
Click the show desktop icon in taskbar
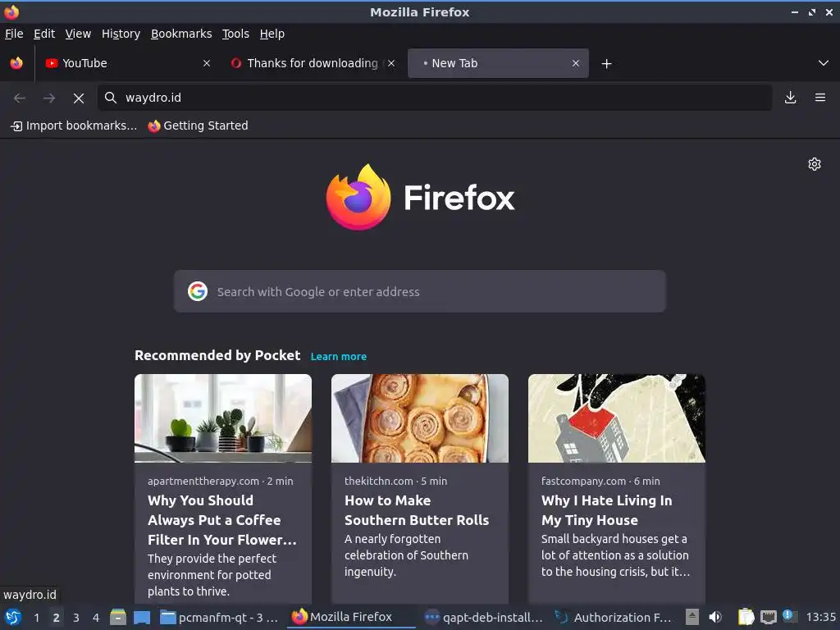tap(142, 618)
